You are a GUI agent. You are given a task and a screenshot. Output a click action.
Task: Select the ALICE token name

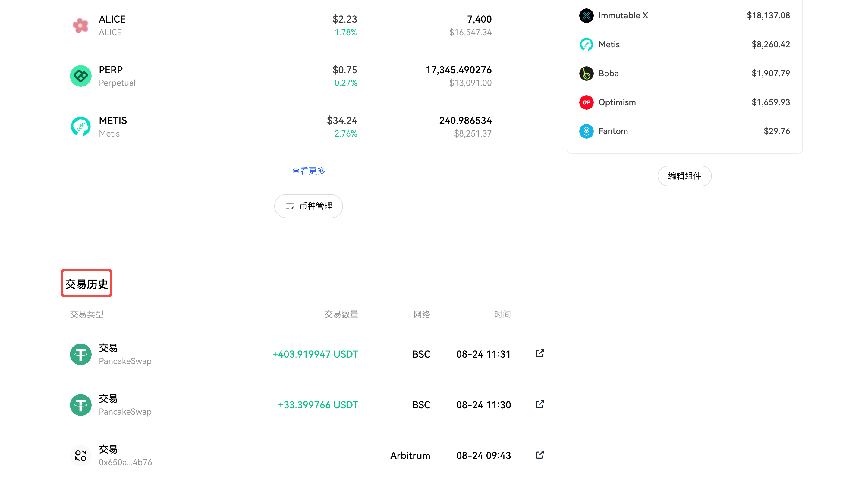pyautogui.click(x=112, y=19)
